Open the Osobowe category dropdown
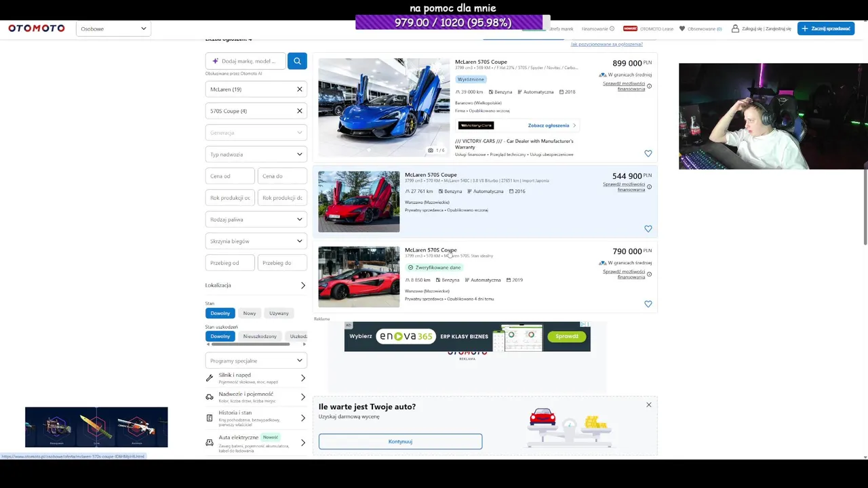 [113, 28]
